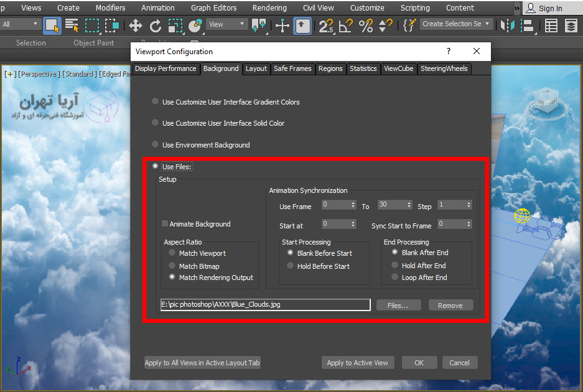Viewport: 583px width, 392px height.
Task: Click the Files... button
Action: click(x=398, y=305)
